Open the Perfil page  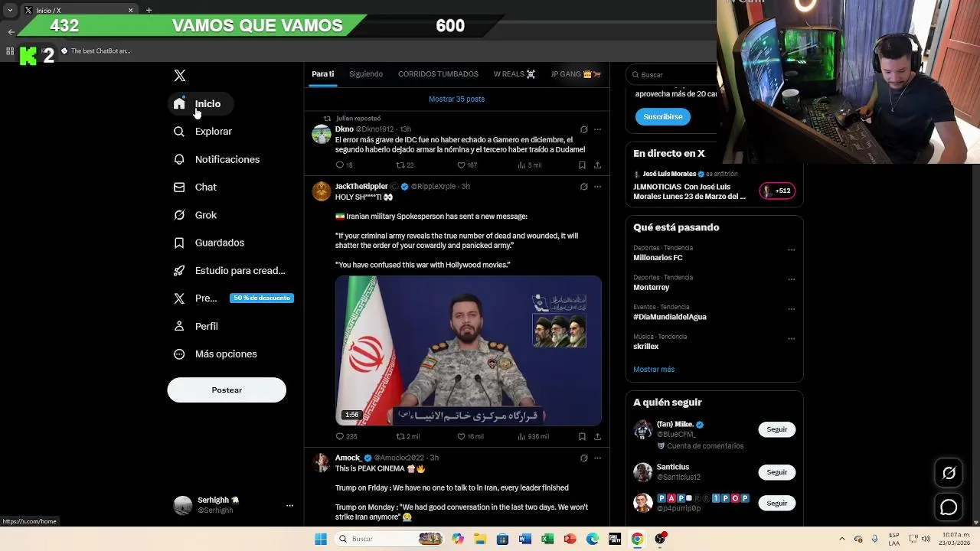pos(196,326)
